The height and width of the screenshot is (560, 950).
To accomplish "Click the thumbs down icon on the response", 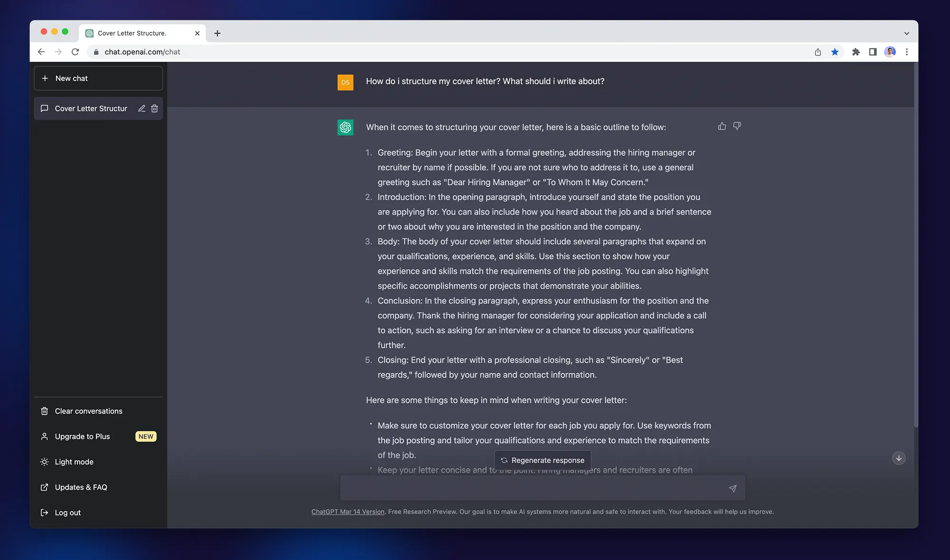I will coord(737,126).
